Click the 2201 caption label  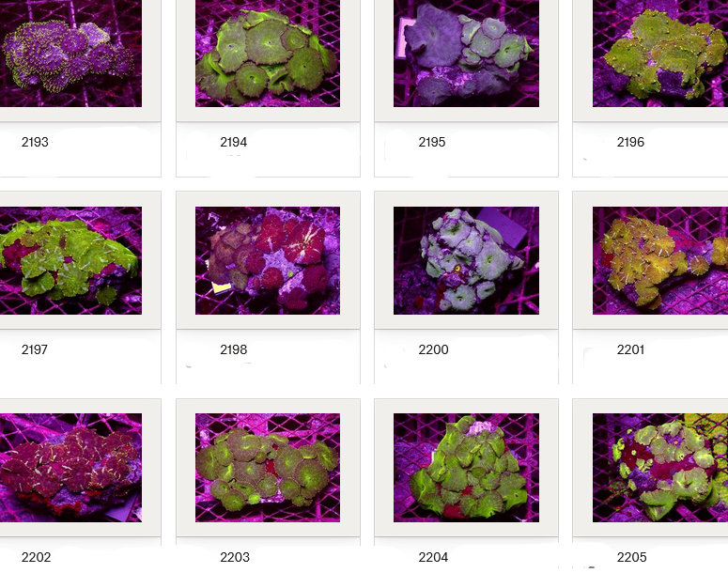click(x=630, y=350)
